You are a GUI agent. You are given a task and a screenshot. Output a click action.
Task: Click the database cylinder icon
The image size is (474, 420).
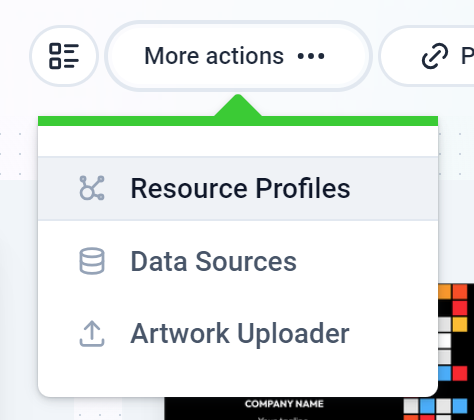tap(92, 261)
